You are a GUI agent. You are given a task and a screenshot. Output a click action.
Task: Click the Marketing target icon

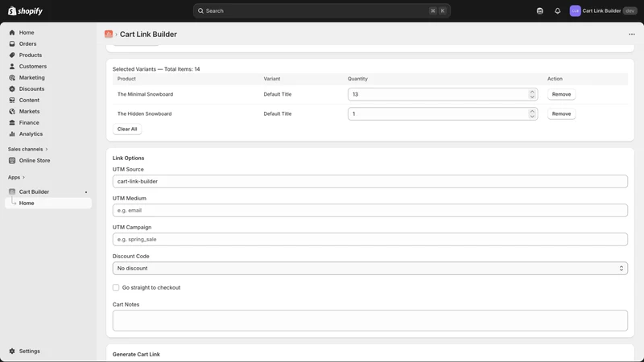pos(12,77)
